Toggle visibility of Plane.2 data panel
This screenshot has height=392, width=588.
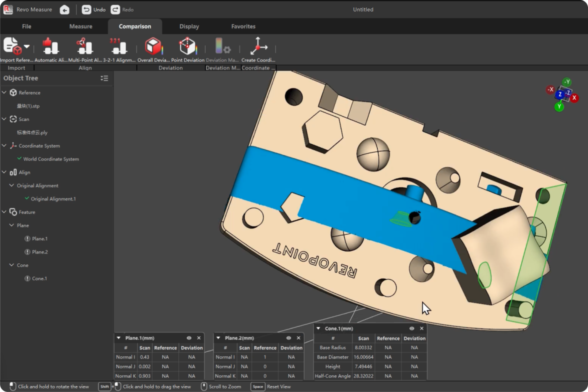click(x=289, y=338)
